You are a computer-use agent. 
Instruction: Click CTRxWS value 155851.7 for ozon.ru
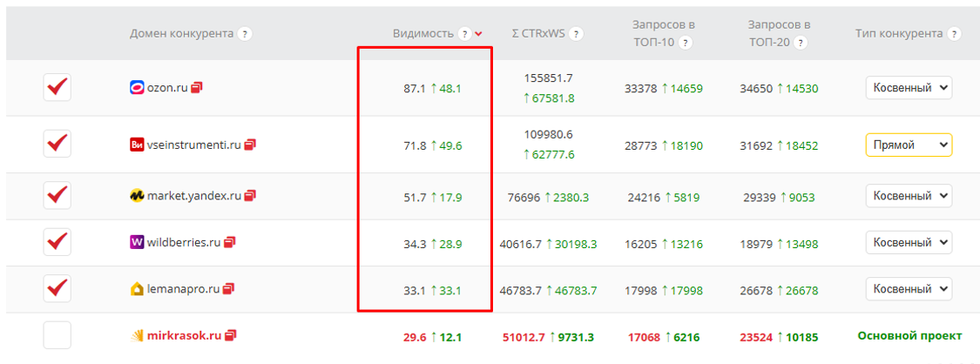pyautogui.click(x=549, y=78)
